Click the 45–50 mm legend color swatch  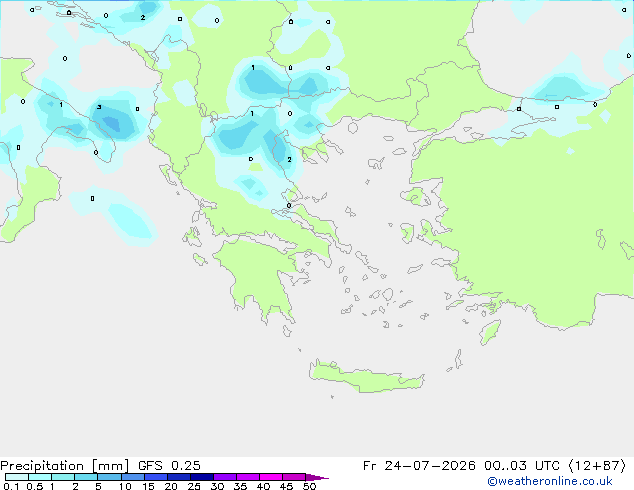(x=294, y=477)
